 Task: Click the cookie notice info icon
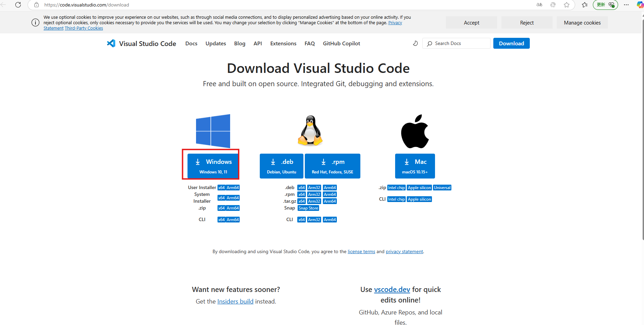[x=35, y=22]
